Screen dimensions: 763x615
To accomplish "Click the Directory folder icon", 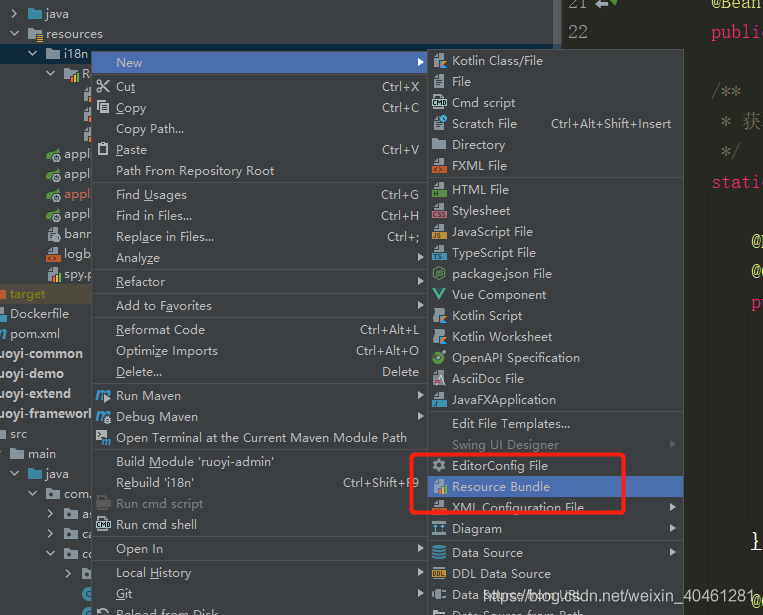I will 439,145.
